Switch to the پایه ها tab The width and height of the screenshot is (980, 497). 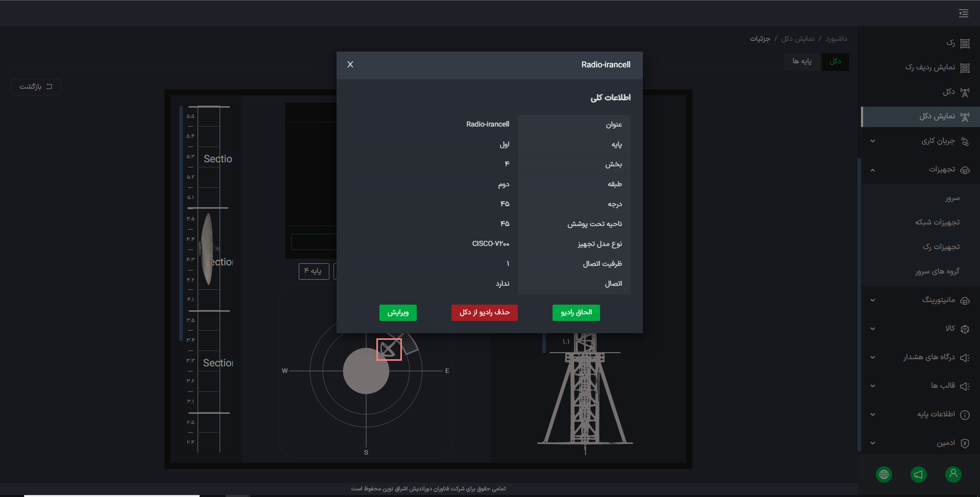(x=802, y=62)
